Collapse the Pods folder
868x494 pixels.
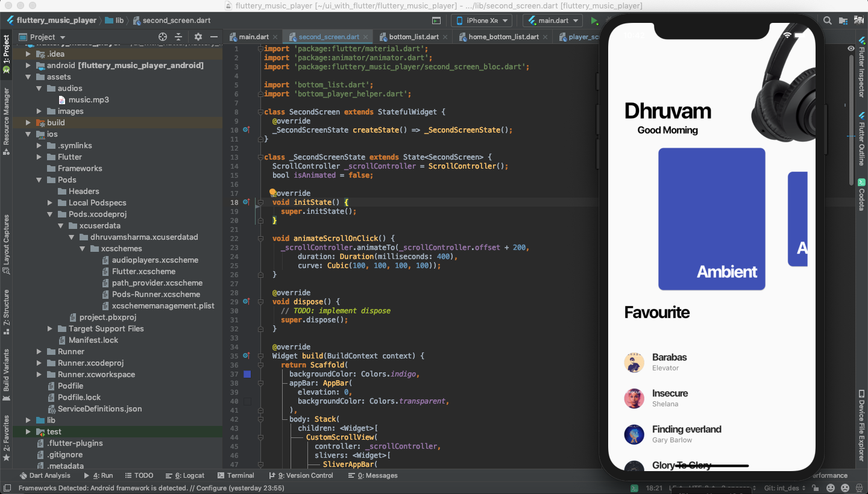(x=39, y=180)
